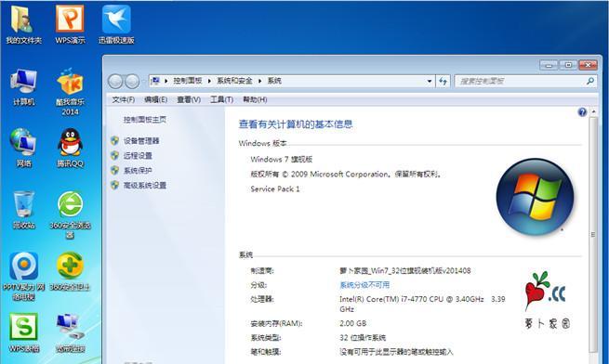
Task: Expand the arrow before 控制面板 in breadcrumb
Action: point(165,81)
